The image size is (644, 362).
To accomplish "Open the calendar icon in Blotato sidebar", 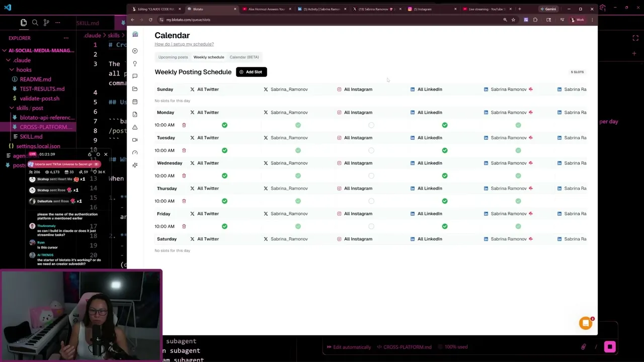I will pyautogui.click(x=135, y=102).
